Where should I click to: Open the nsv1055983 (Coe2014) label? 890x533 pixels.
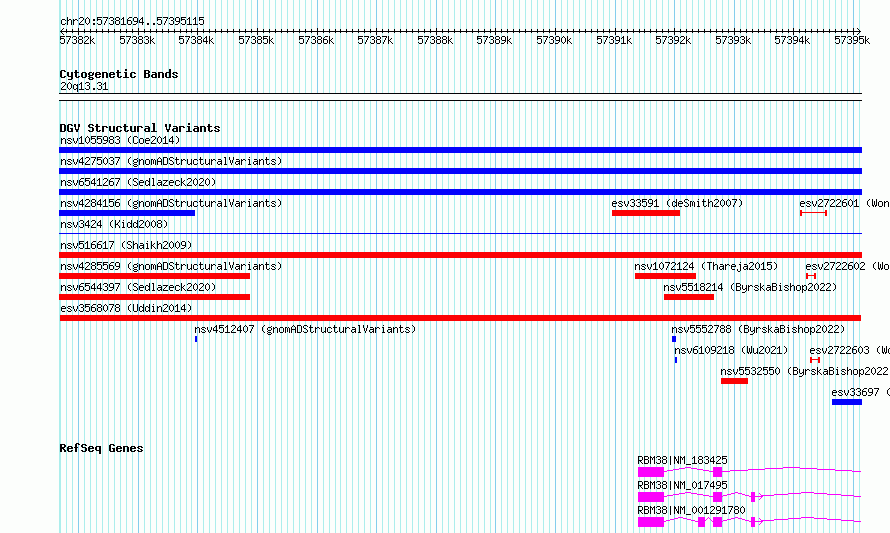coord(120,140)
